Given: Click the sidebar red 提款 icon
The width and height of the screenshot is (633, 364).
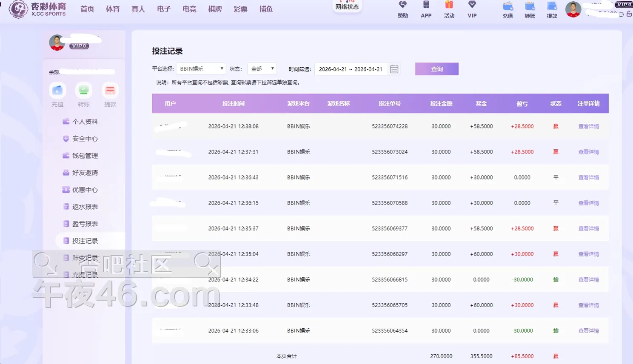Looking at the screenshot, I should pos(110,90).
